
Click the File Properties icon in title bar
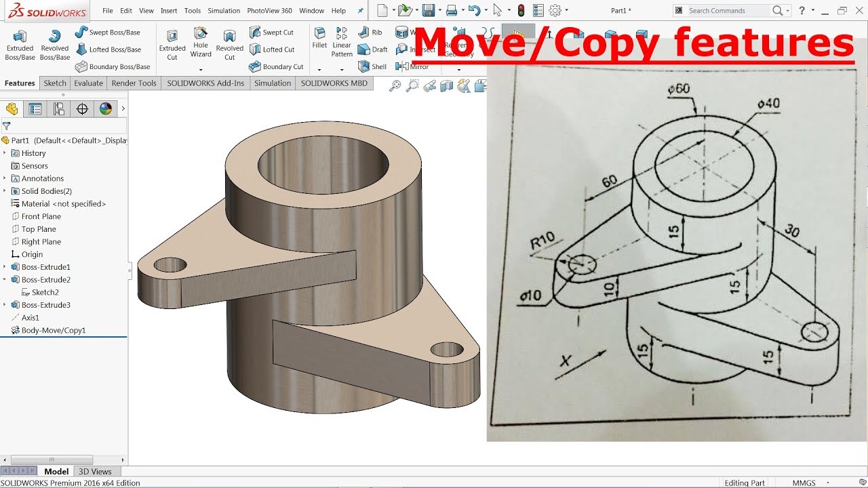tap(538, 10)
